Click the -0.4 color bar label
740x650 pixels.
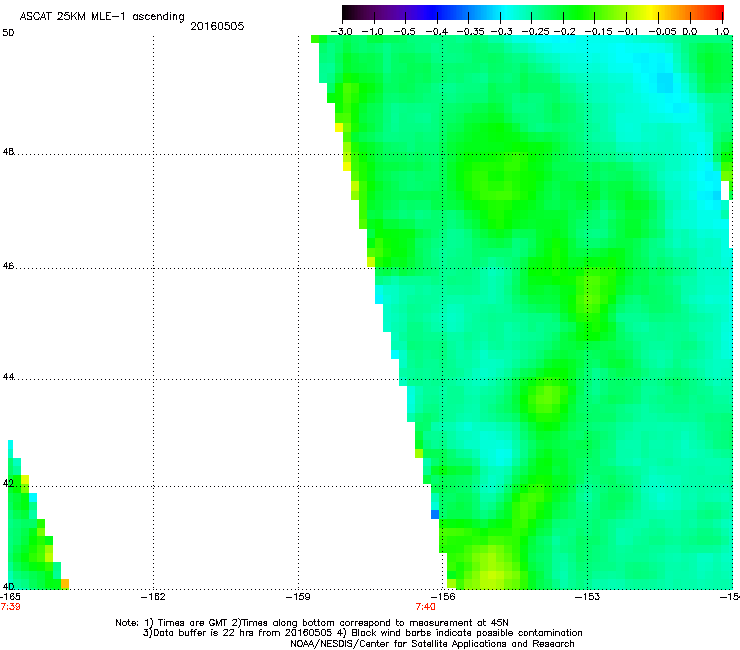pyautogui.click(x=437, y=32)
